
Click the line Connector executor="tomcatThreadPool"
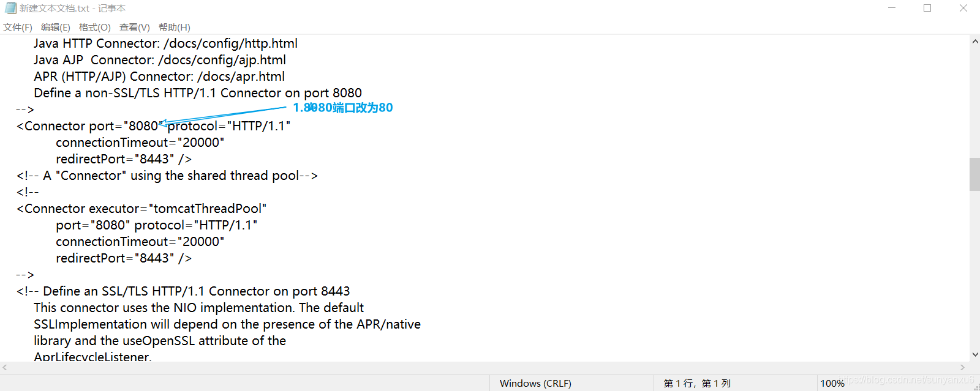[141, 209]
